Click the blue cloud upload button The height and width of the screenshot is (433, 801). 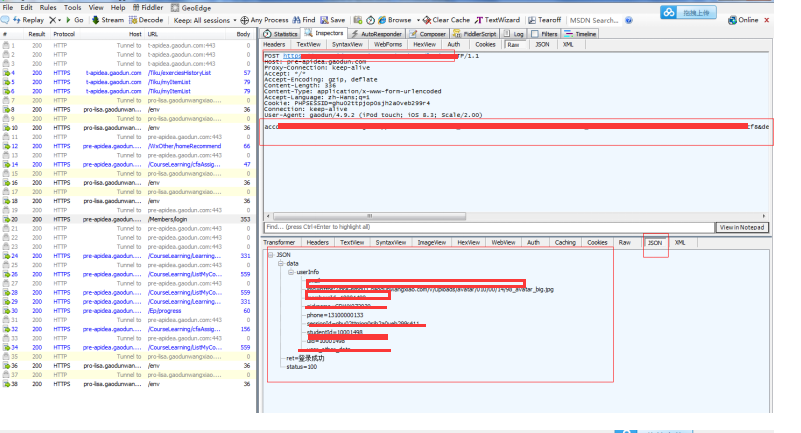(x=688, y=12)
